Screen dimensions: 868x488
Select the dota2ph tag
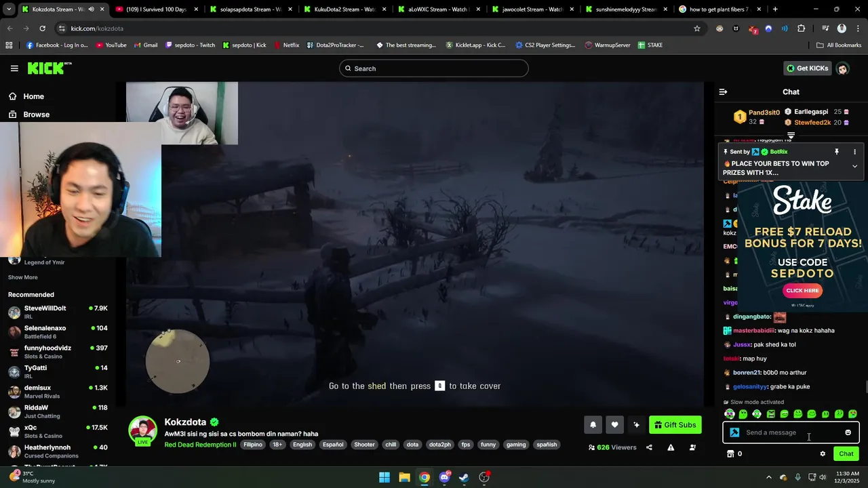click(x=440, y=445)
